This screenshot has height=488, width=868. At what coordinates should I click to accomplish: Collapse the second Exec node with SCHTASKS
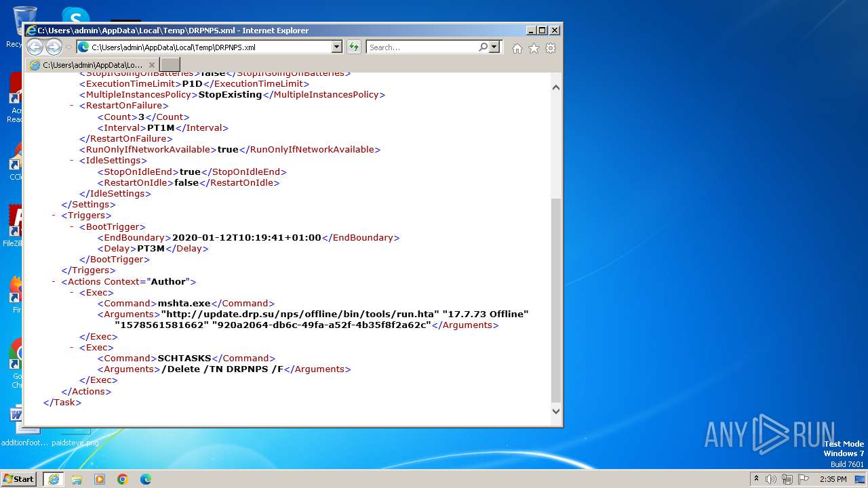73,348
